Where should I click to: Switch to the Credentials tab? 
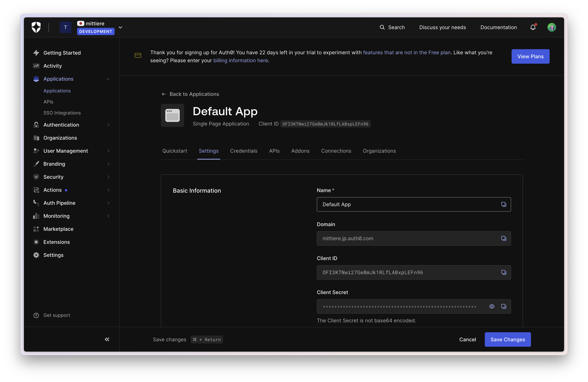(244, 151)
